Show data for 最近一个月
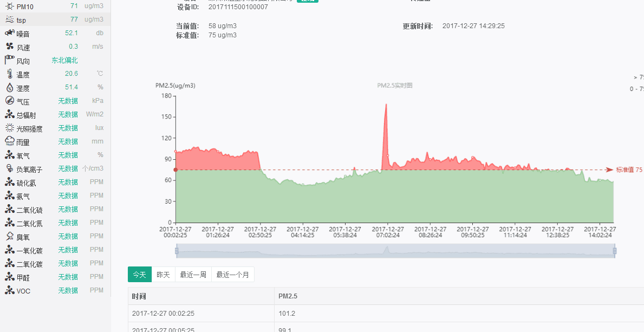The image size is (644, 332). click(x=233, y=275)
